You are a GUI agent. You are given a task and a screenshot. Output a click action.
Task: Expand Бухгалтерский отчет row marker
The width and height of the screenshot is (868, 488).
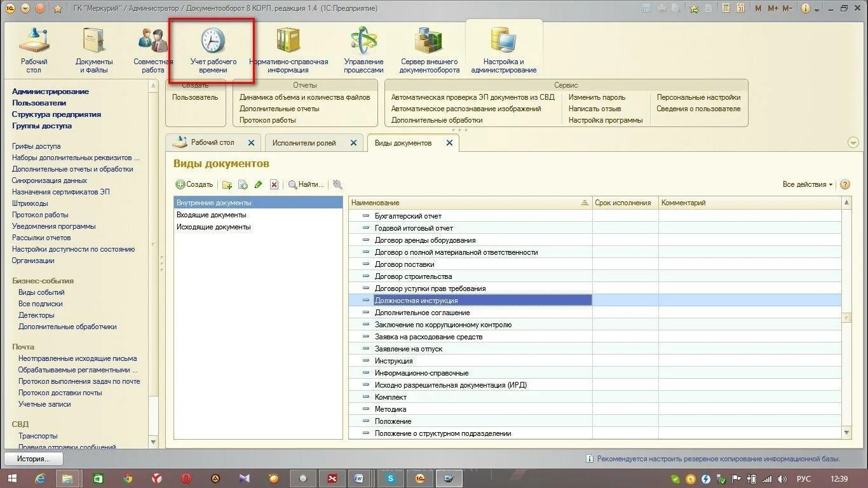[365, 216]
